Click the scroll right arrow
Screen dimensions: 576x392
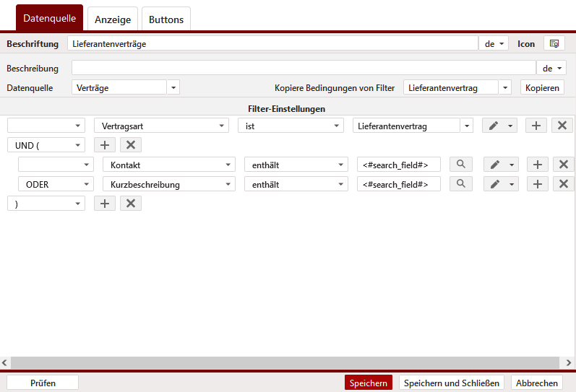coord(569,362)
